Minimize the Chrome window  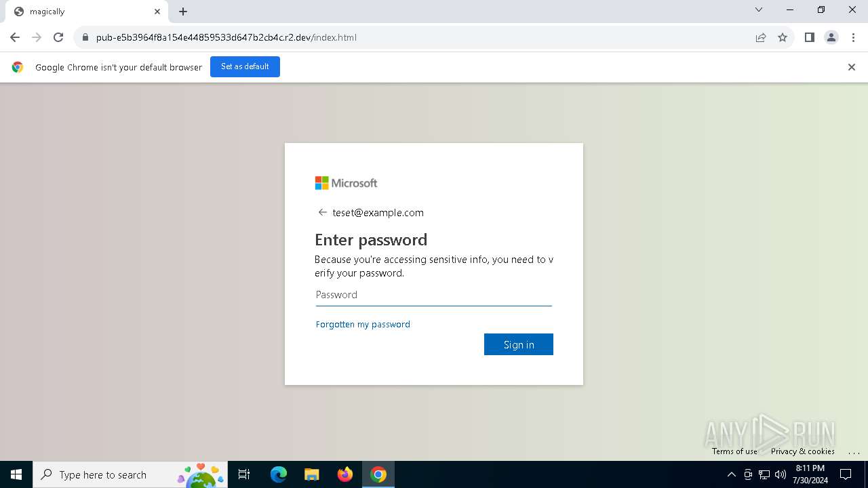790,9
